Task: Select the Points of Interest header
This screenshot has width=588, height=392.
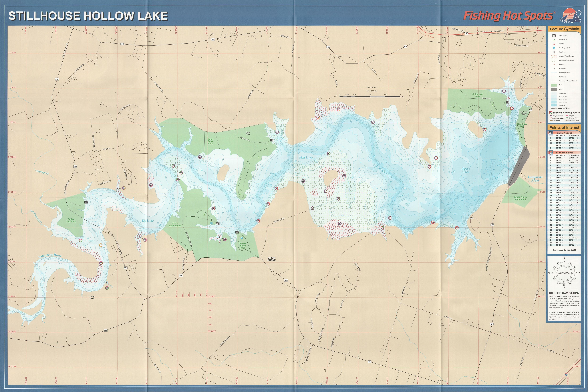Action: tap(564, 127)
